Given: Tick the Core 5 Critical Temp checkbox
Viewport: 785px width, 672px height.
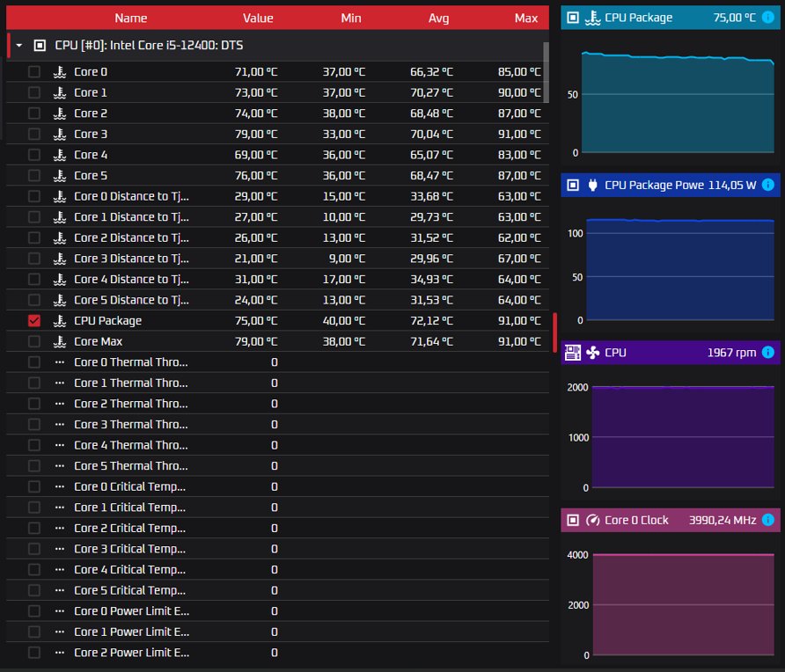Looking at the screenshot, I should (x=34, y=590).
